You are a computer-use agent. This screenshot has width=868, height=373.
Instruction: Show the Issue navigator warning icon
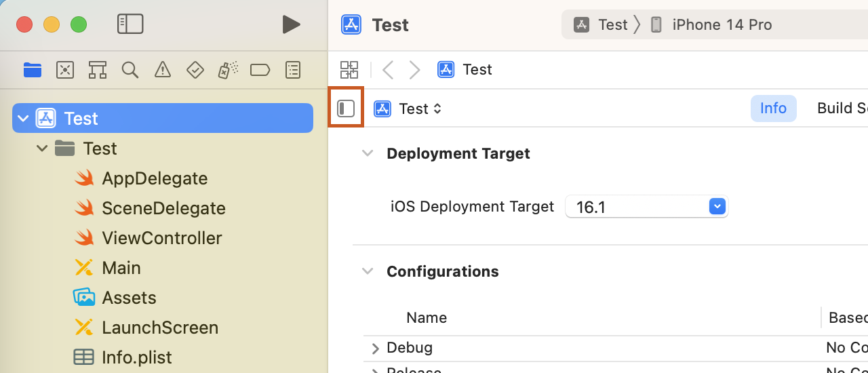[x=163, y=70]
